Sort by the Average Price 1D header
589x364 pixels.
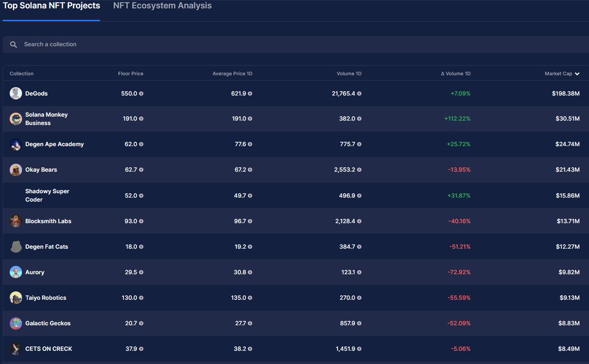click(x=232, y=74)
